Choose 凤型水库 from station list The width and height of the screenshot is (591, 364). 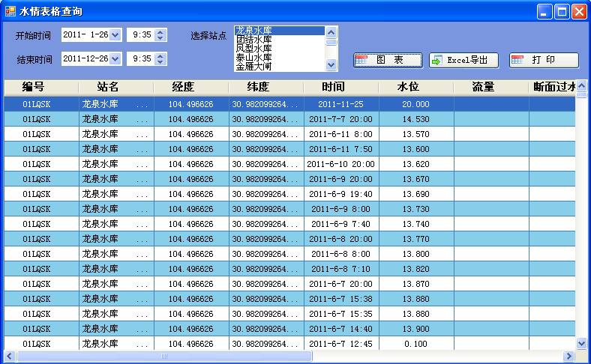point(277,49)
